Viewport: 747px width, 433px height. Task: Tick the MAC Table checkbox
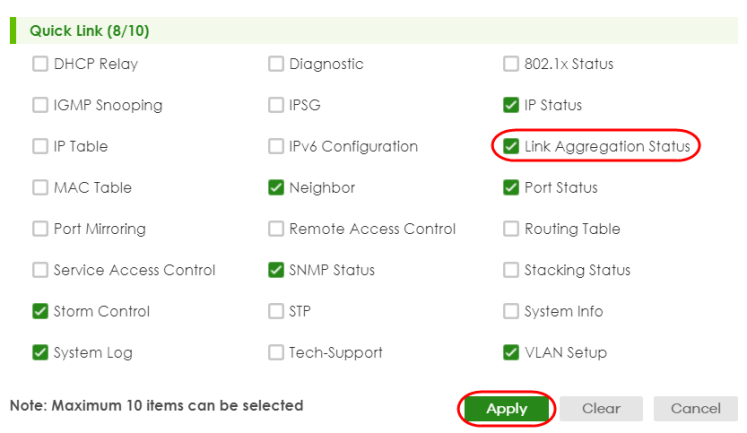coord(40,187)
